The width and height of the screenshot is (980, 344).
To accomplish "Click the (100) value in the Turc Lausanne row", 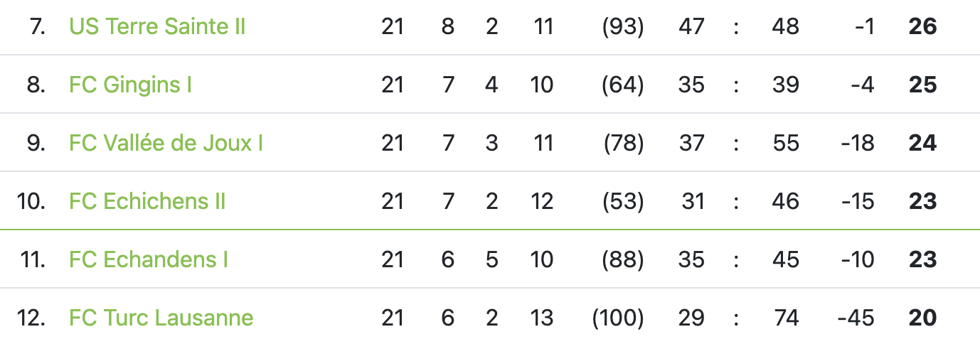I will point(618,318).
